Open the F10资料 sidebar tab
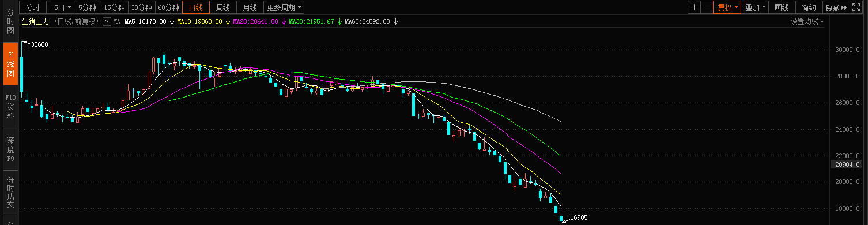Viewport: 868px width, 225px height. [10, 107]
